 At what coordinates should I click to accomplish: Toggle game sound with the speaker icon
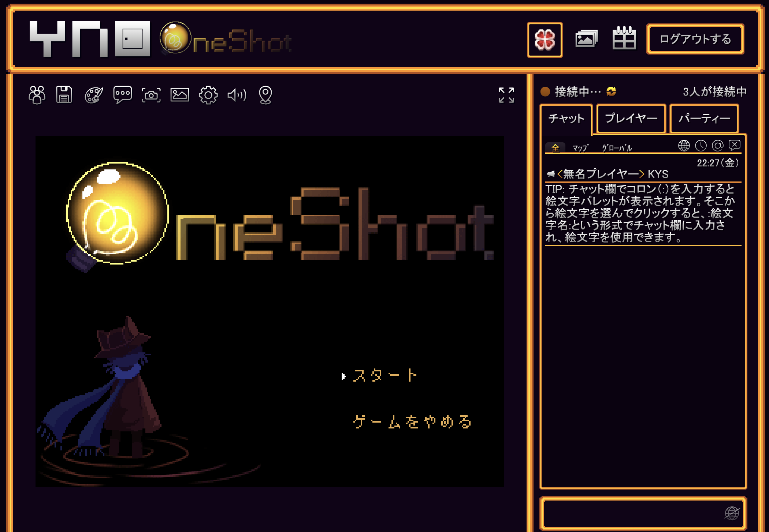[x=237, y=95]
